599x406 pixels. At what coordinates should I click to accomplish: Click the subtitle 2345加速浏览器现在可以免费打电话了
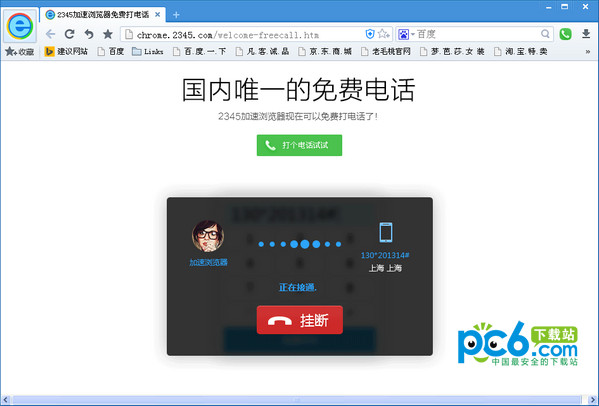coord(298,116)
